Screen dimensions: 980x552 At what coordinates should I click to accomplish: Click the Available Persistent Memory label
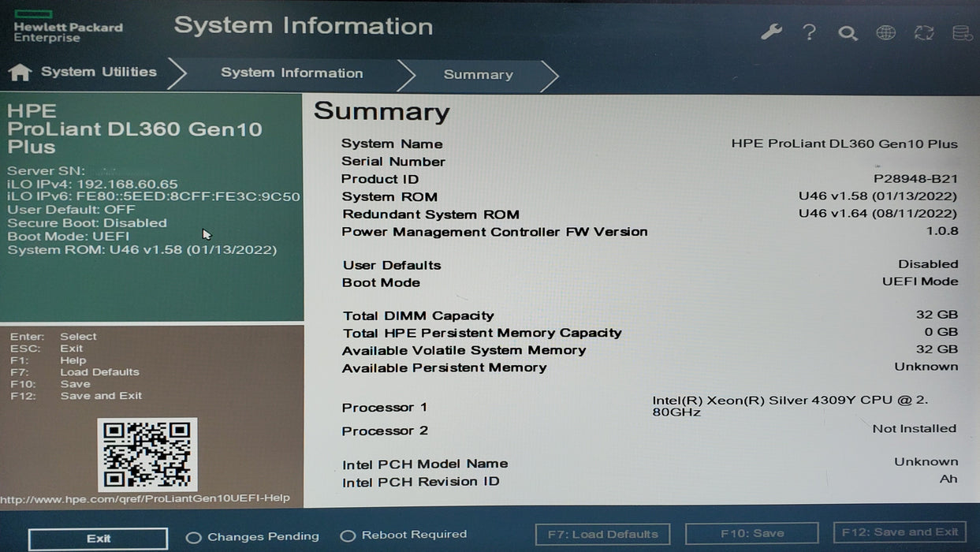tap(444, 367)
